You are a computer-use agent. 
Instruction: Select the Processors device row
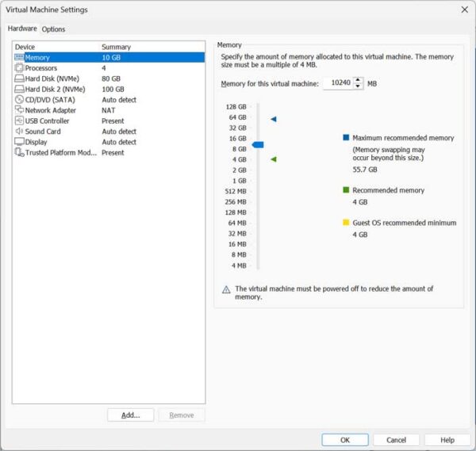coord(109,68)
